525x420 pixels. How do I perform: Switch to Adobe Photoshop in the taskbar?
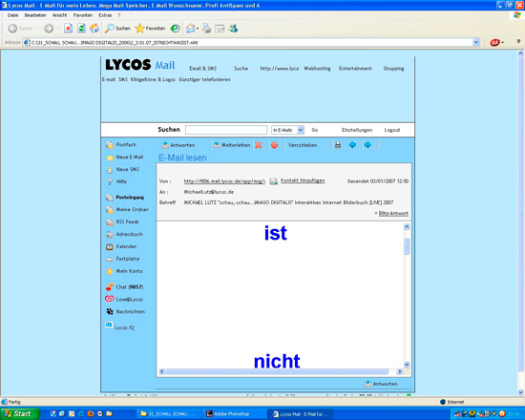click(232, 414)
